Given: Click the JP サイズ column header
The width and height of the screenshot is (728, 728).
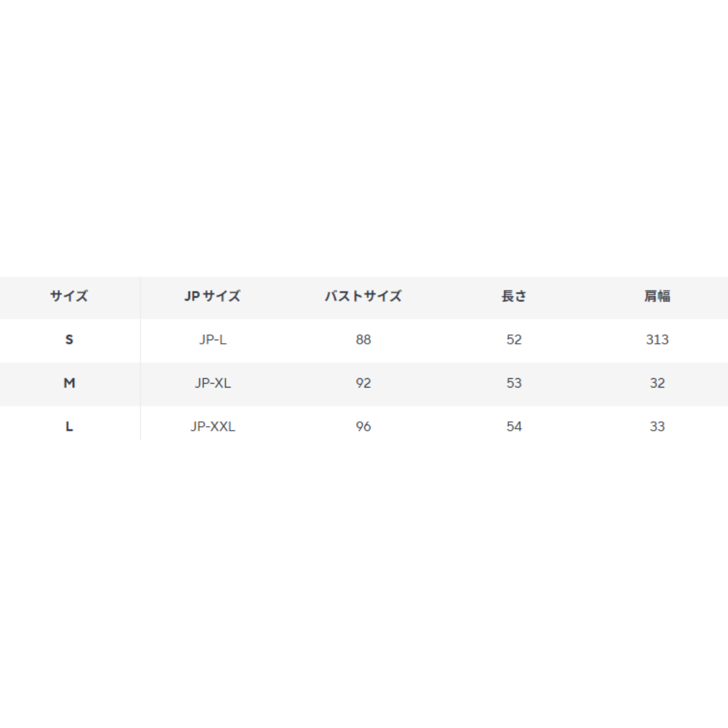Looking at the screenshot, I should coord(212,296).
